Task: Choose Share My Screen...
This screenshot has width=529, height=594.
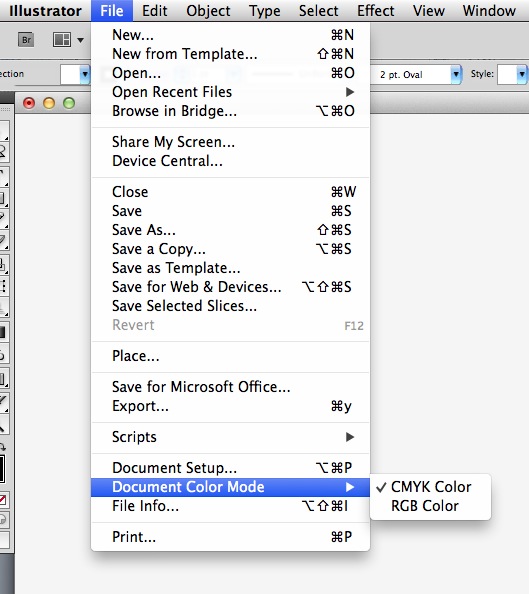Action: pos(230,142)
